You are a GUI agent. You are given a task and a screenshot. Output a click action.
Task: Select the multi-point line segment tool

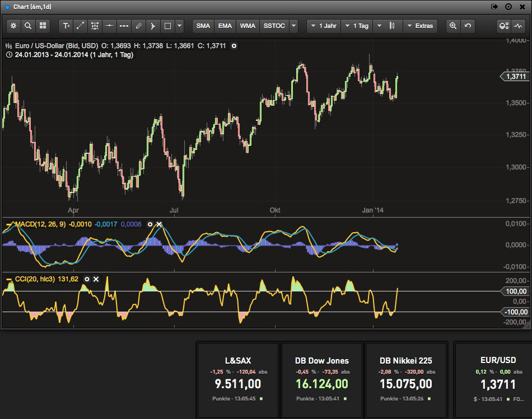[124, 26]
